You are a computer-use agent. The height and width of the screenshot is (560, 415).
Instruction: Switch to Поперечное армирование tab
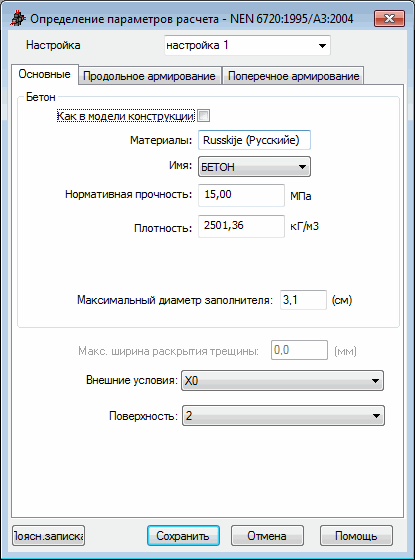click(293, 76)
